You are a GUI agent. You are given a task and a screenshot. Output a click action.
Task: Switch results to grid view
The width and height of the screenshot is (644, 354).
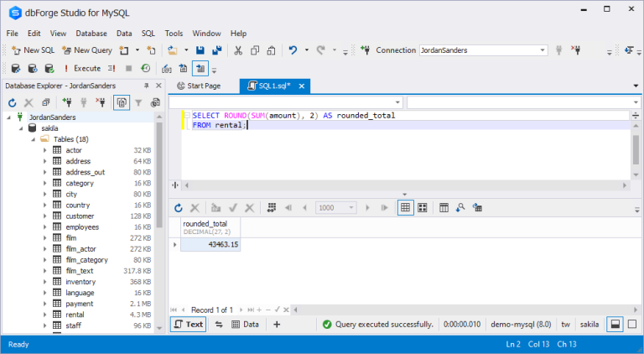pos(405,207)
